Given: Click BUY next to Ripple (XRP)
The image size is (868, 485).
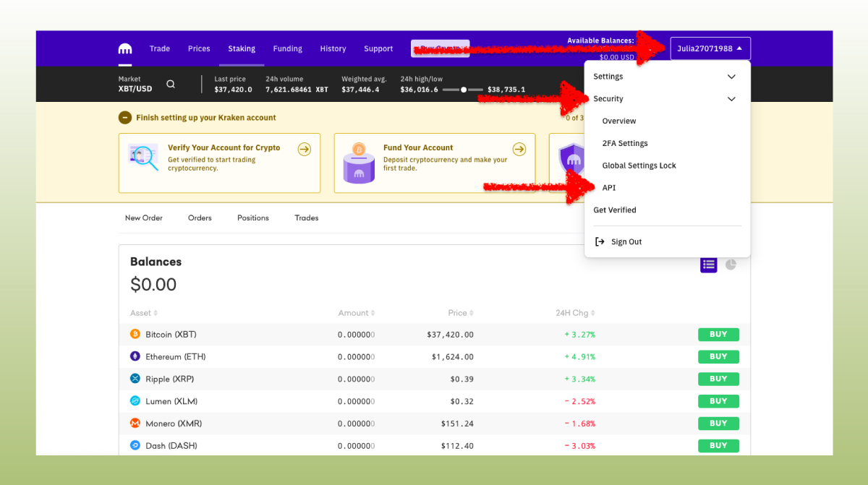Looking at the screenshot, I should (x=718, y=378).
